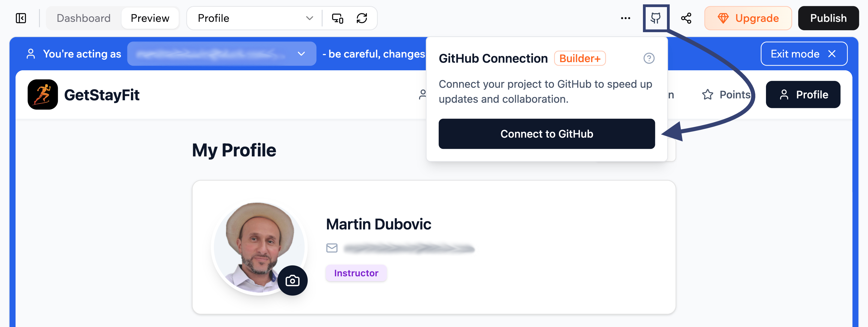Click the camera icon on the avatar
The width and height of the screenshot is (868, 327).
click(x=292, y=280)
